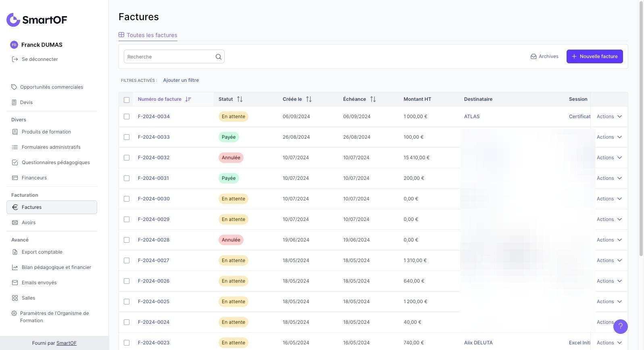The height and width of the screenshot is (350, 644).
Task: Check the box for invoice F-2024-0034
Action: (x=127, y=117)
